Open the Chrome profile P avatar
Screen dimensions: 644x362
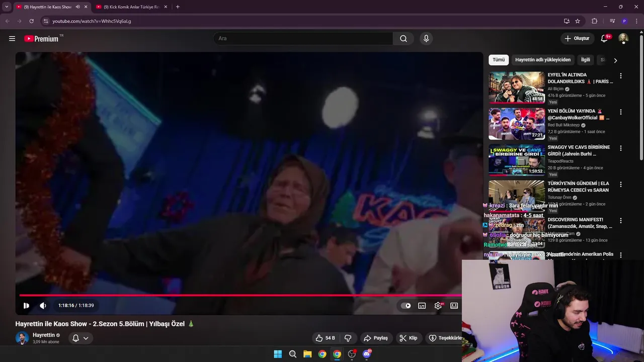point(624,21)
